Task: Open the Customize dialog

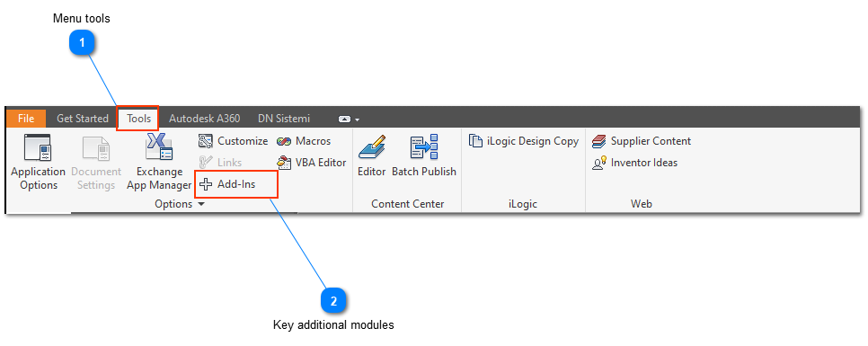Action: [x=233, y=141]
